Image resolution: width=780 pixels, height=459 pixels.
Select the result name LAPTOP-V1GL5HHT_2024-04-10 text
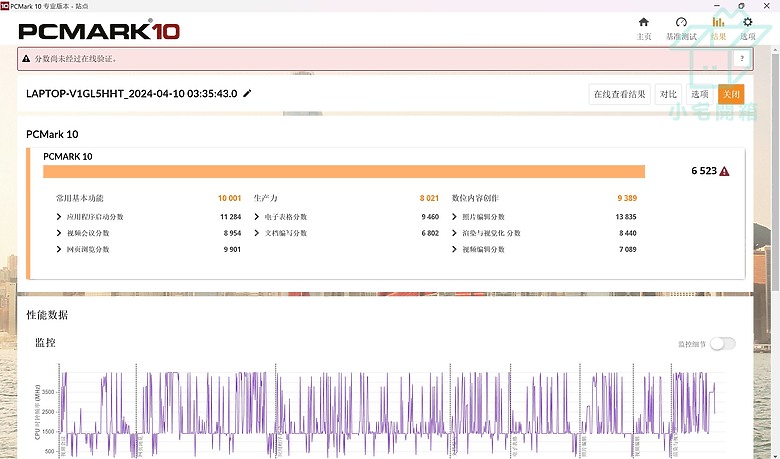point(131,93)
